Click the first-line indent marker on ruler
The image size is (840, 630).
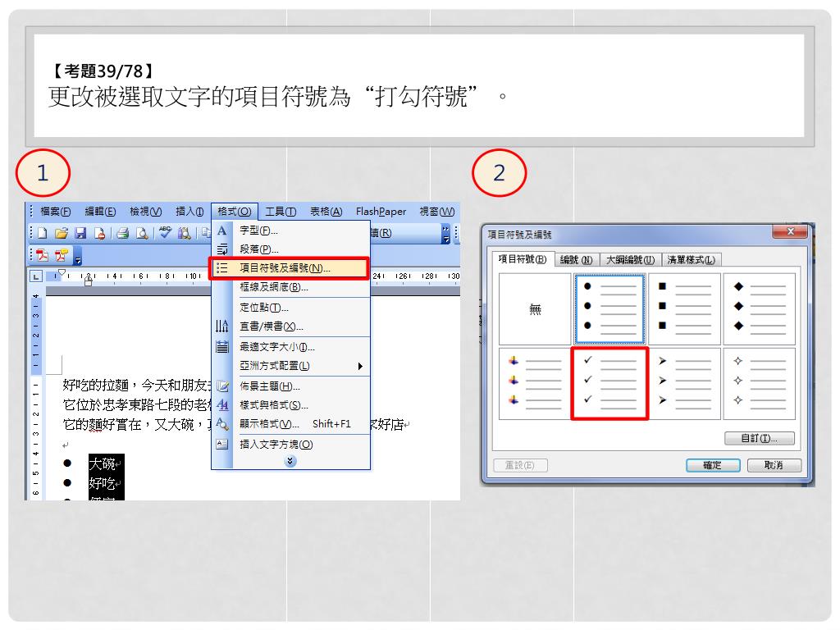[62, 272]
